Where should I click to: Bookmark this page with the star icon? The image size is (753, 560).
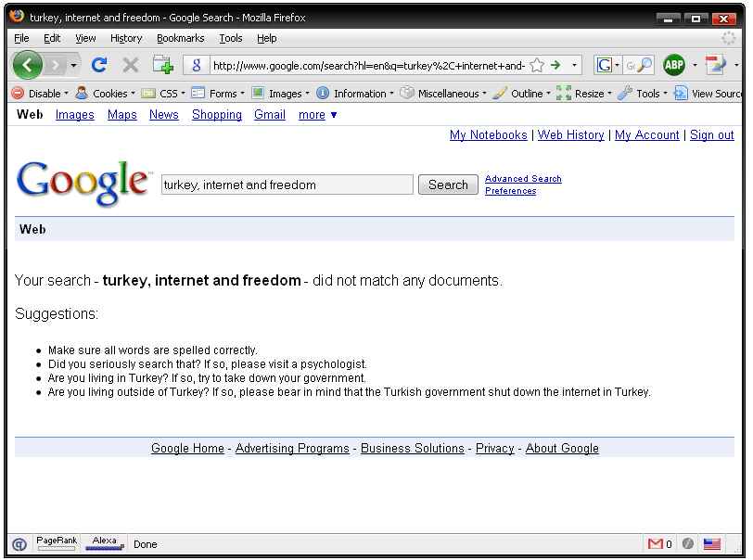click(537, 65)
